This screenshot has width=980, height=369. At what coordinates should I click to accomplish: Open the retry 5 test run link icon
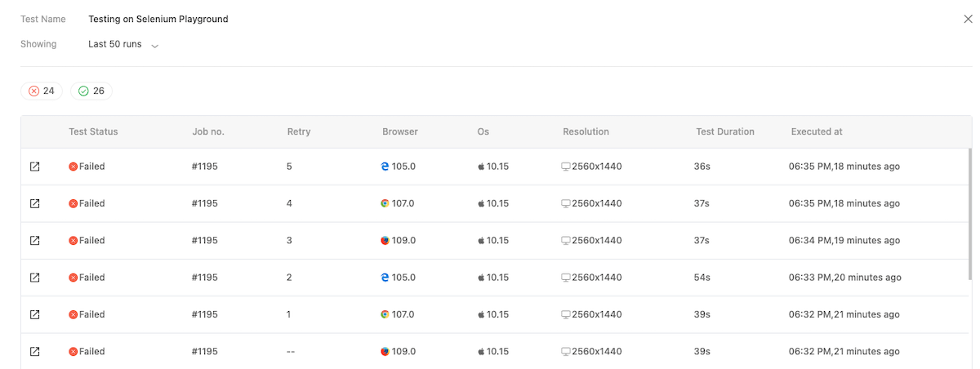coord(34,167)
